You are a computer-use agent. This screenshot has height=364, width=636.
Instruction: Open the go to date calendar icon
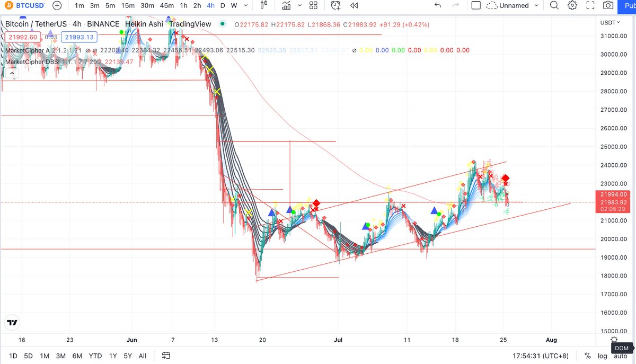pyautogui.click(x=166, y=356)
